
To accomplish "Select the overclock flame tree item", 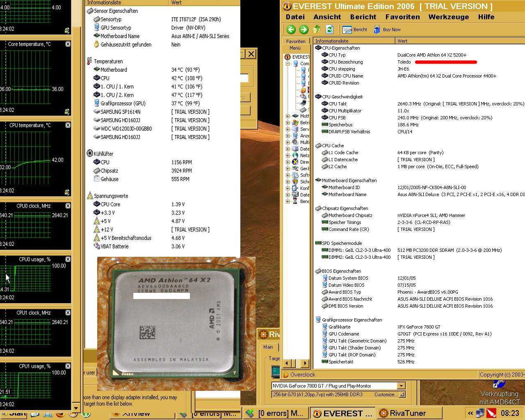I will [304, 90].
